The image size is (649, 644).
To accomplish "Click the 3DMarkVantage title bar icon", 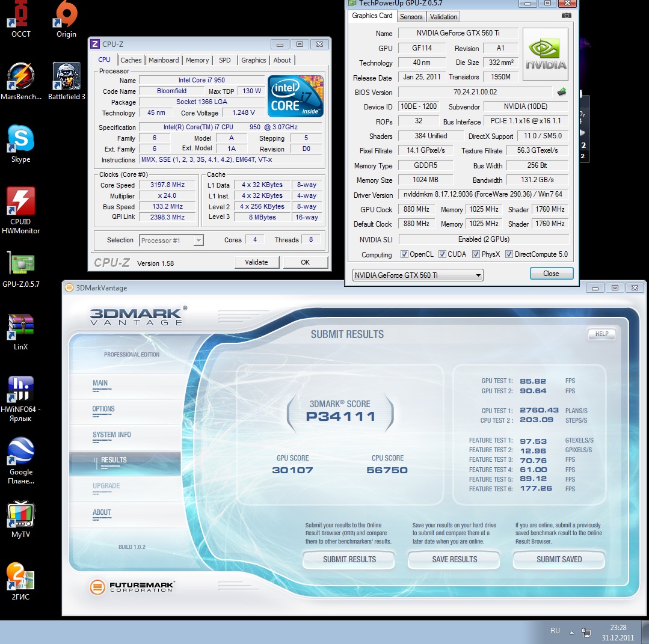I will click(x=69, y=287).
